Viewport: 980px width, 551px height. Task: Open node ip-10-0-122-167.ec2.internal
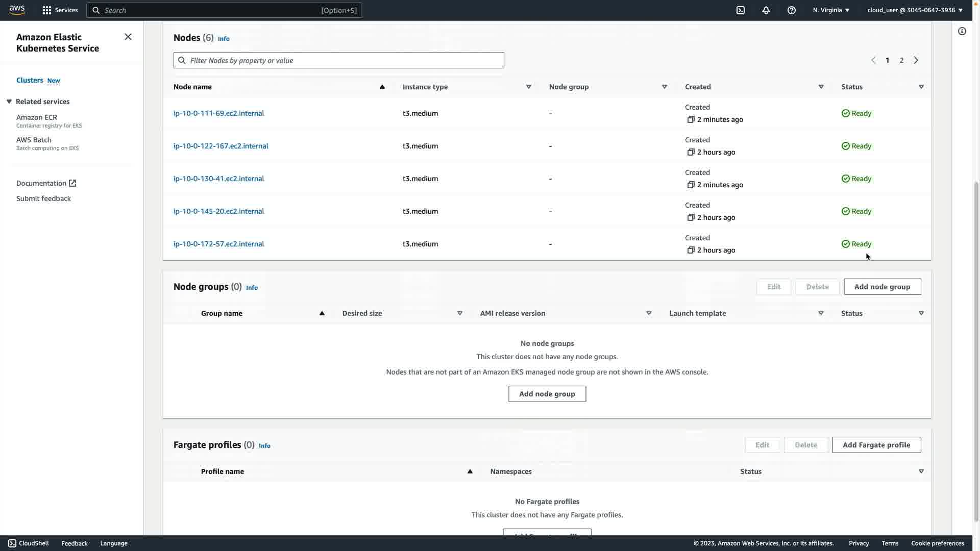coord(220,146)
